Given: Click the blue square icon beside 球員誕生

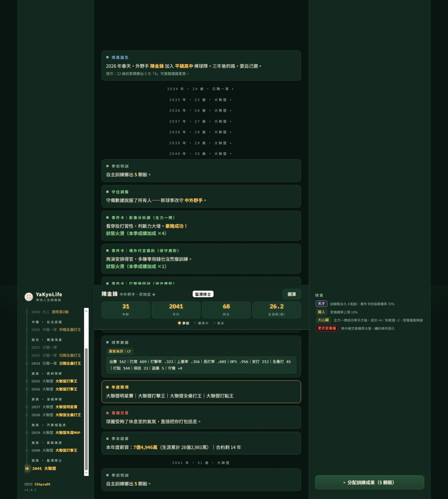Looking at the screenshot, I should point(107,57).
